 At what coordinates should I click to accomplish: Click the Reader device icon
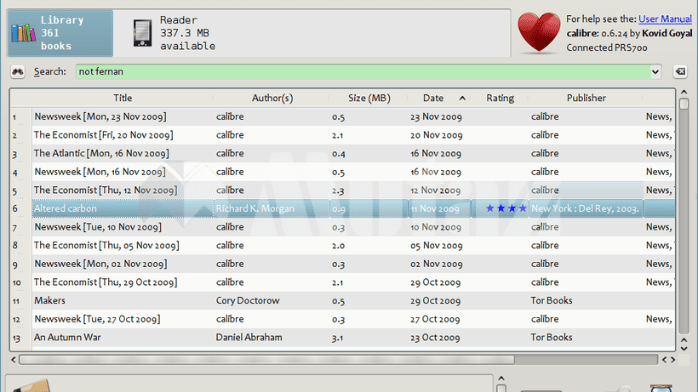[x=142, y=33]
